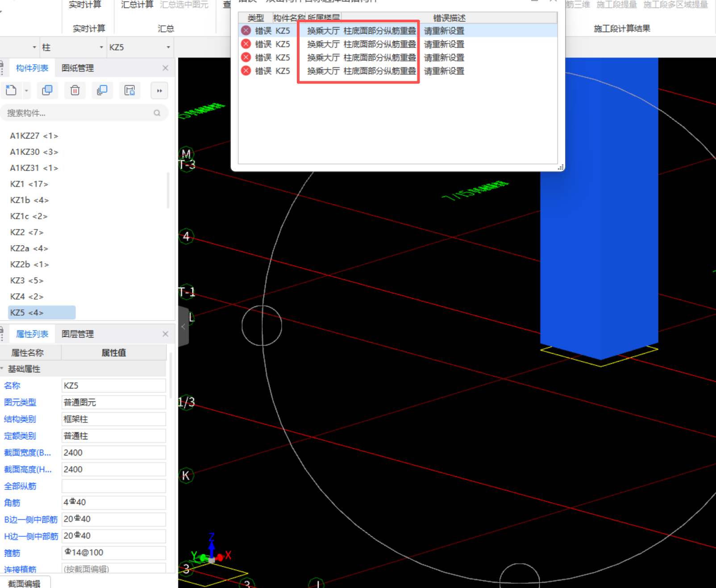Select second KZ5 error row
Screen dimensions: 716x588
[398, 44]
